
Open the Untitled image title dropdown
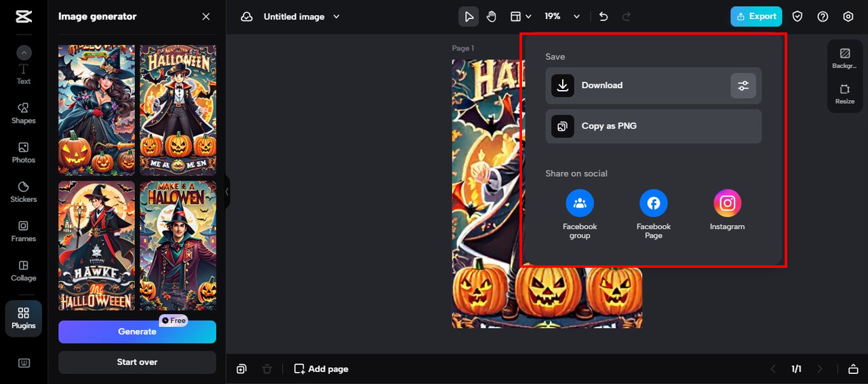(x=302, y=16)
